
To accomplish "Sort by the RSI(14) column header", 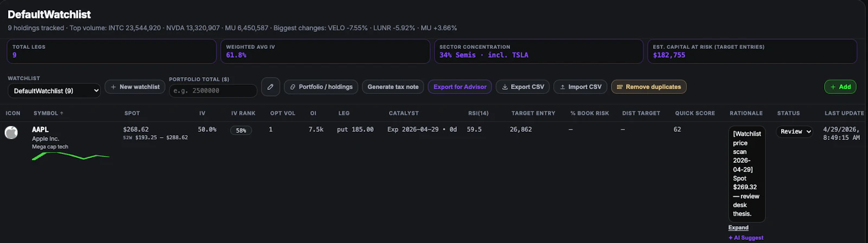I will 478,113.
